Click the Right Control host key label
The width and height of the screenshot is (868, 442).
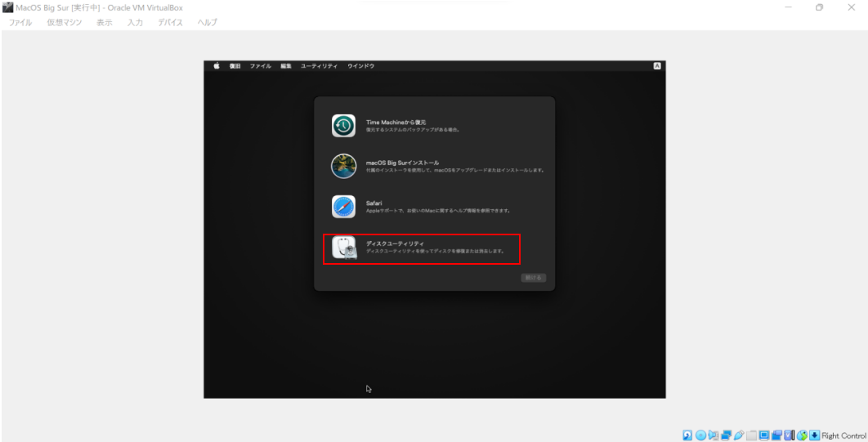click(x=843, y=435)
